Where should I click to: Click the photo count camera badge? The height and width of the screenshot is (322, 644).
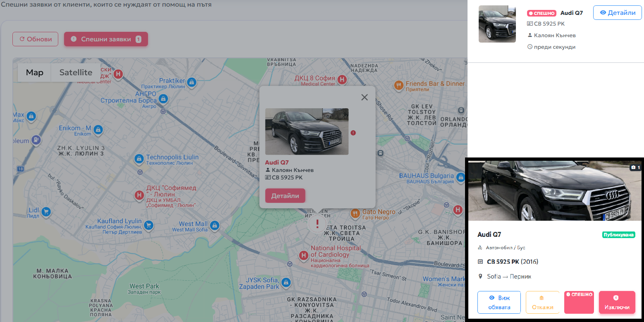click(x=635, y=167)
